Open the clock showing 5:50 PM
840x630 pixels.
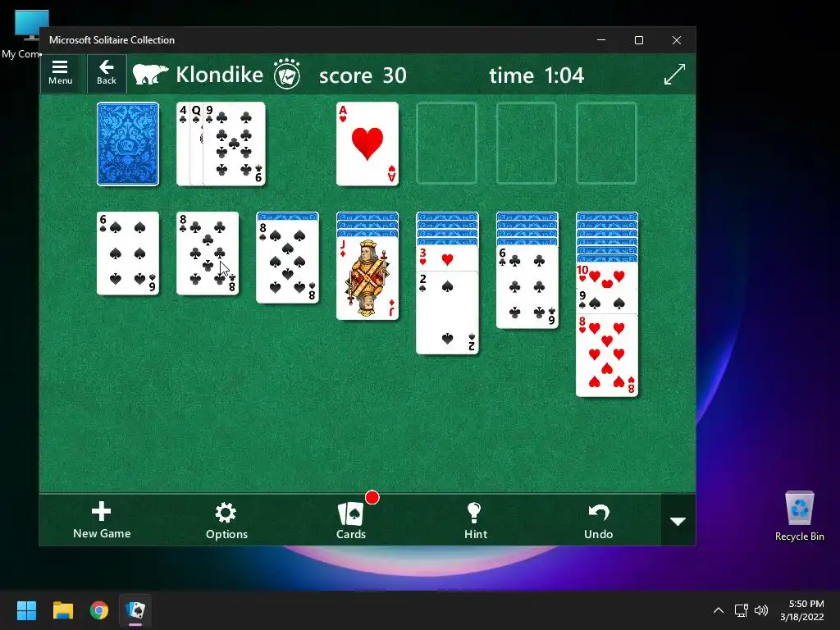(x=802, y=610)
